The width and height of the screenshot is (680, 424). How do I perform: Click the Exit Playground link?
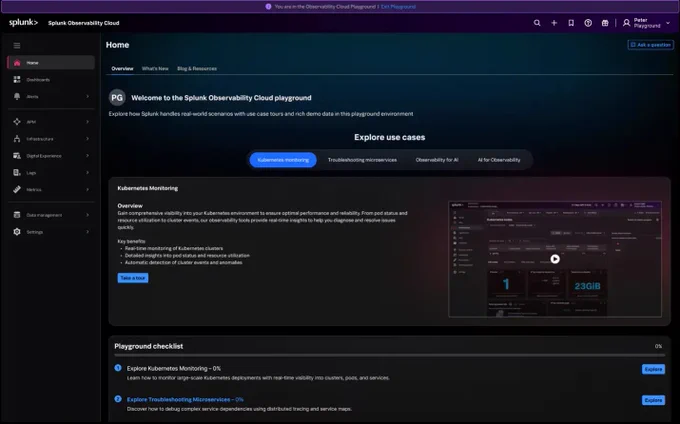(x=398, y=7)
